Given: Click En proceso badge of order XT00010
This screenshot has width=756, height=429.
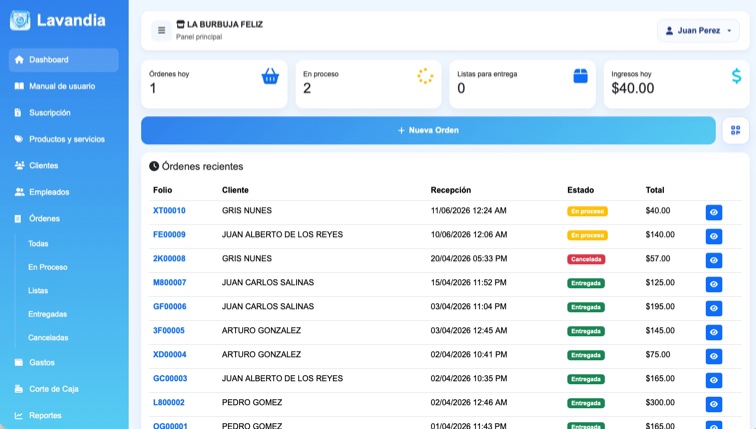Looking at the screenshot, I should 587,211.
